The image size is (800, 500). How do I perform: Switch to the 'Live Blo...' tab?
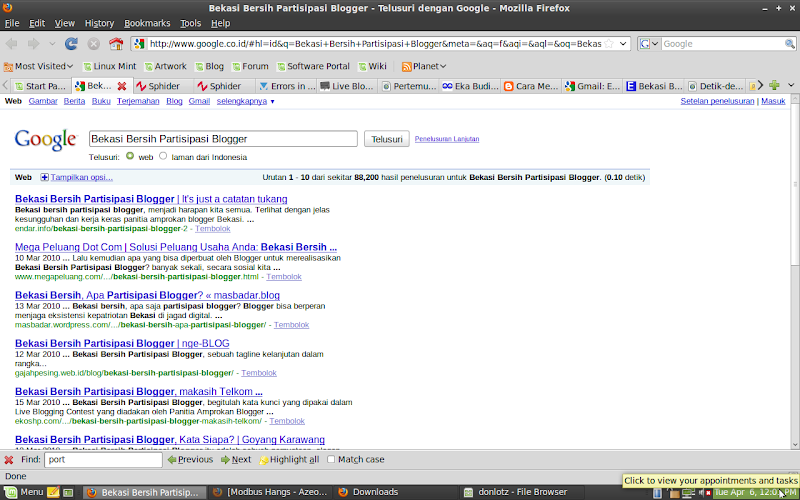347,86
